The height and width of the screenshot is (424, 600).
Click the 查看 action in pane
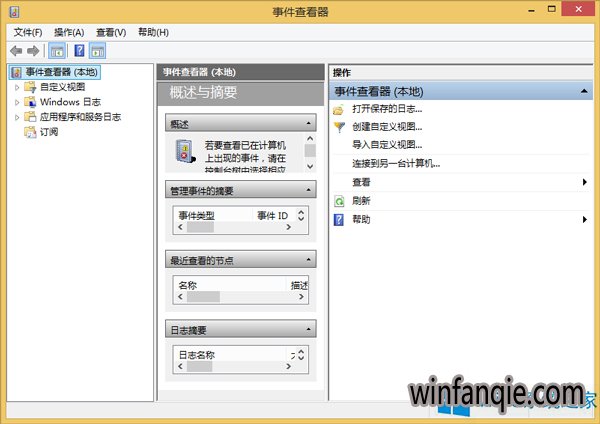pos(361,182)
